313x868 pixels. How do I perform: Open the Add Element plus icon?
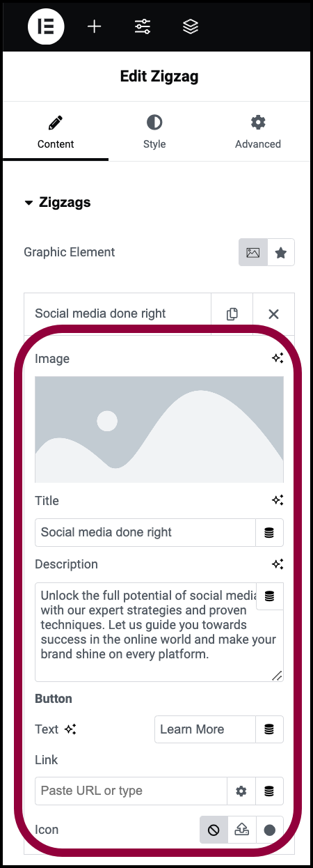coord(94,26)
